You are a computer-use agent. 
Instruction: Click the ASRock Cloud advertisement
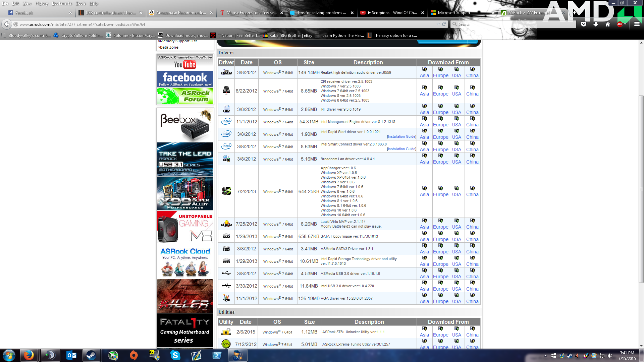tap(185, 262)
